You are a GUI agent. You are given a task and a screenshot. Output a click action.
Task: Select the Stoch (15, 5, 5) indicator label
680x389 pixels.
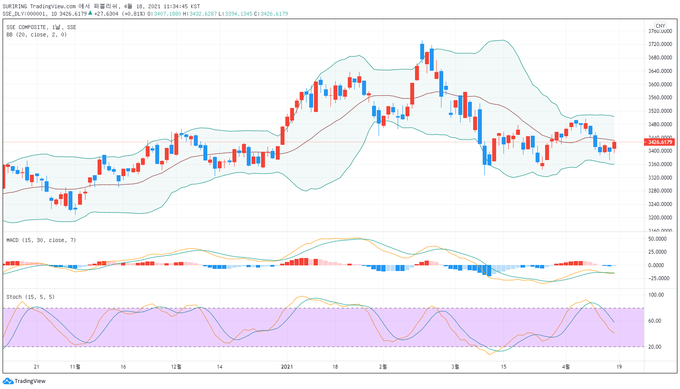click(x=30, y=297)
